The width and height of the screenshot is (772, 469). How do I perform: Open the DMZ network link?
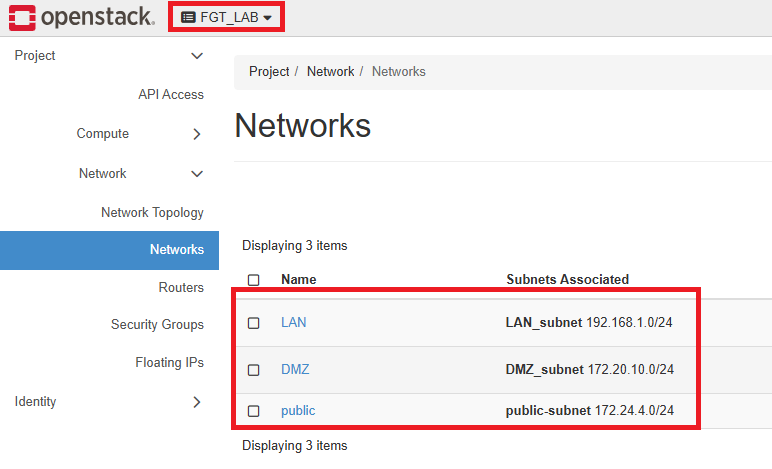[295, 370]
